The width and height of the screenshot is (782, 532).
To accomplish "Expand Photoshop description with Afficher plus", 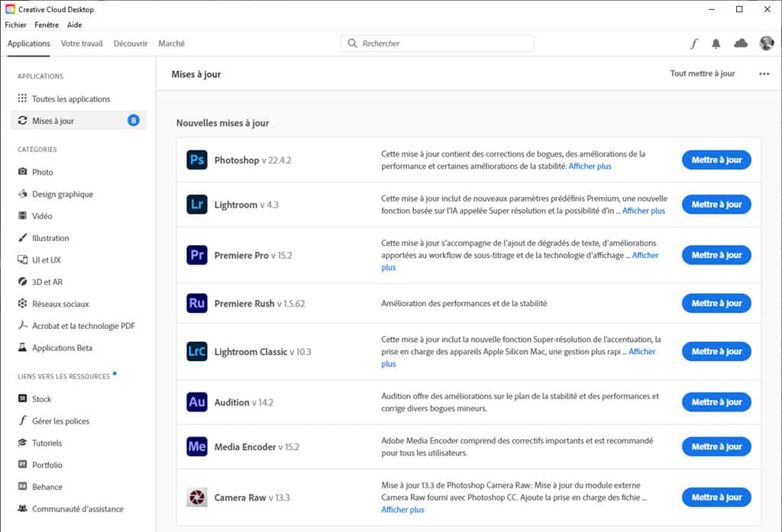I will tap(590, 166).
